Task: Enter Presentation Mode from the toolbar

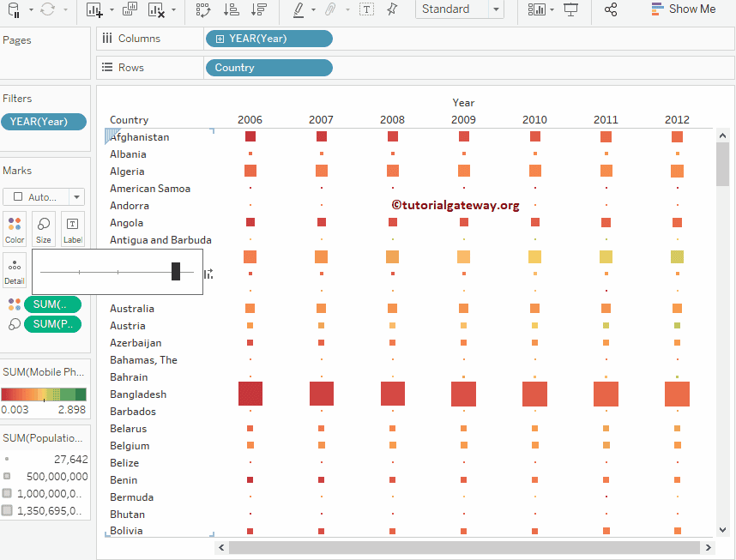Action: tap(571, 9)
